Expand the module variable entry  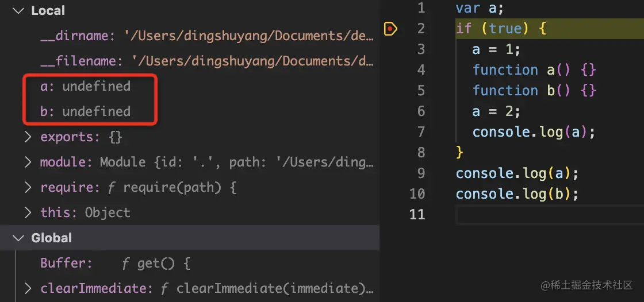click(x=28, y=162)
